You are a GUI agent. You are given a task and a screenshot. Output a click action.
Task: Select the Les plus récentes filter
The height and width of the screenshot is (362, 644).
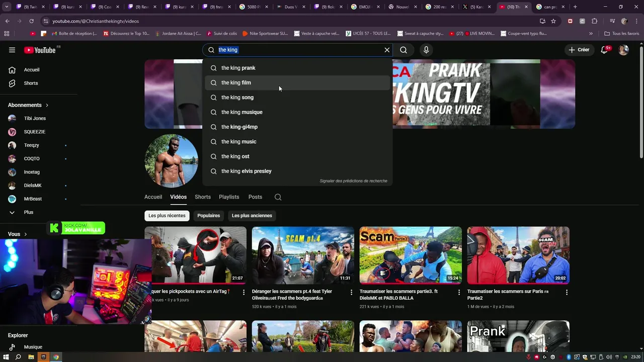click(167, 216)
